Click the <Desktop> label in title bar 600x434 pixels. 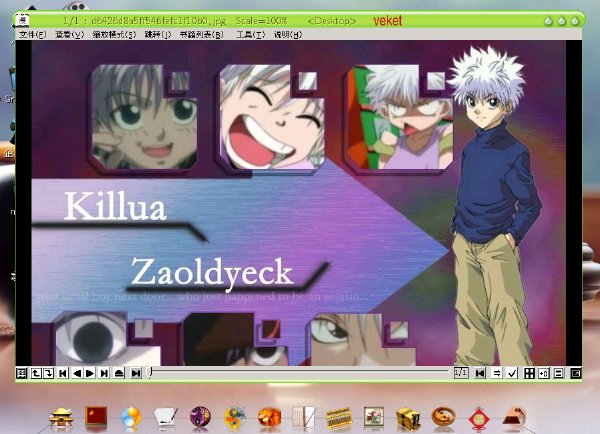[332, 21]
